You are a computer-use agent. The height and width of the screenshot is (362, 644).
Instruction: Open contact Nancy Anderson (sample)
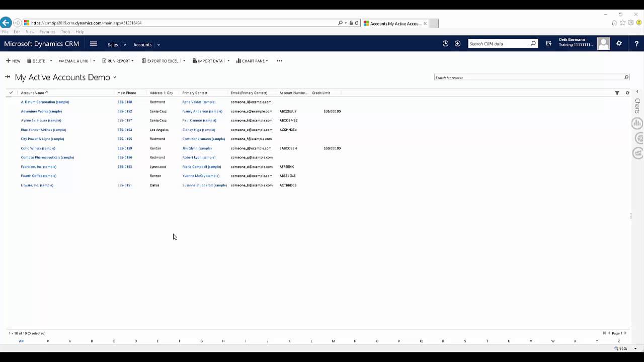[x=202, y=111]
